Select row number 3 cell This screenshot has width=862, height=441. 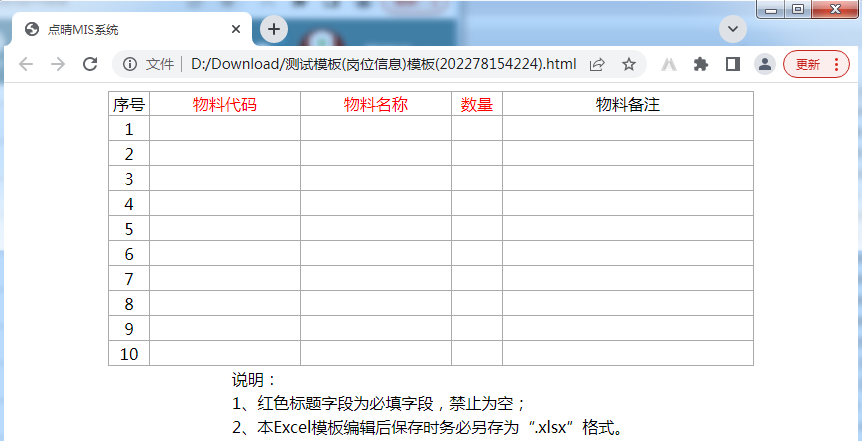pos(129,179)
